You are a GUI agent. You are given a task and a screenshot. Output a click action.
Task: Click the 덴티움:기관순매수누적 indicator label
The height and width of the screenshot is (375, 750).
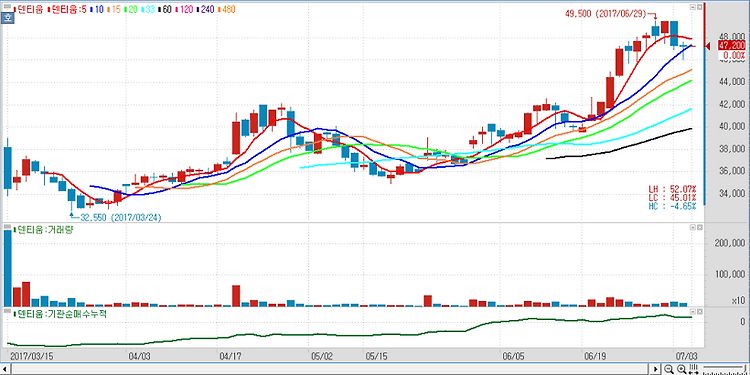[x=60, y=314]
